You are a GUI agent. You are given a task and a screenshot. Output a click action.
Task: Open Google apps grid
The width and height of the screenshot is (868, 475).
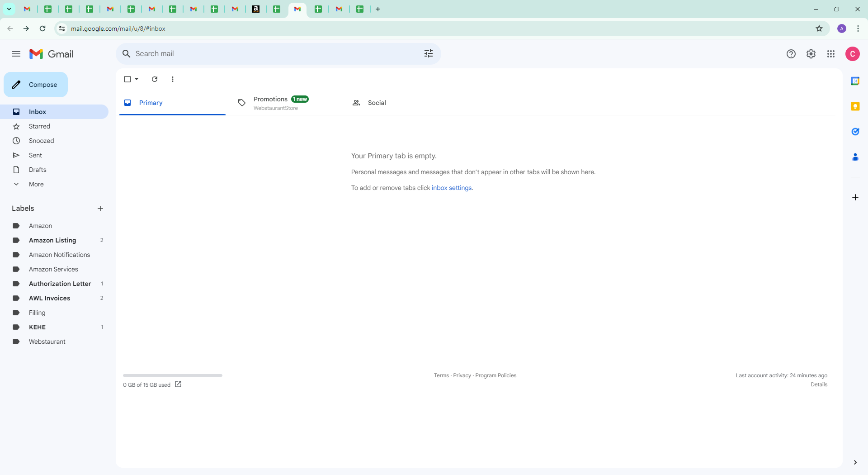831,54
